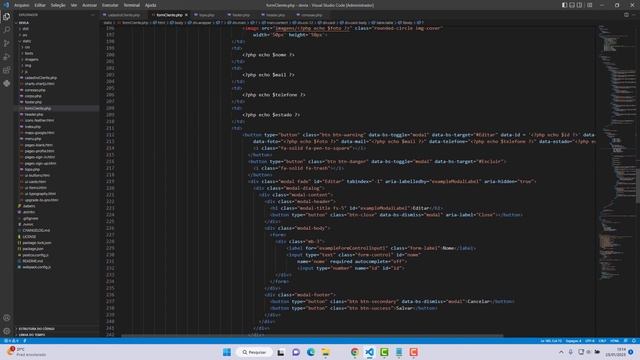The image size is (640, 360).
Task: Open the Customize Layout icon
Action: 590,5
